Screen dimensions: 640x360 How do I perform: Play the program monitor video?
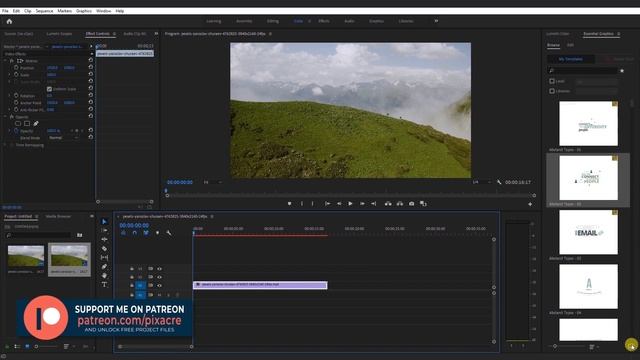(350, 204)
